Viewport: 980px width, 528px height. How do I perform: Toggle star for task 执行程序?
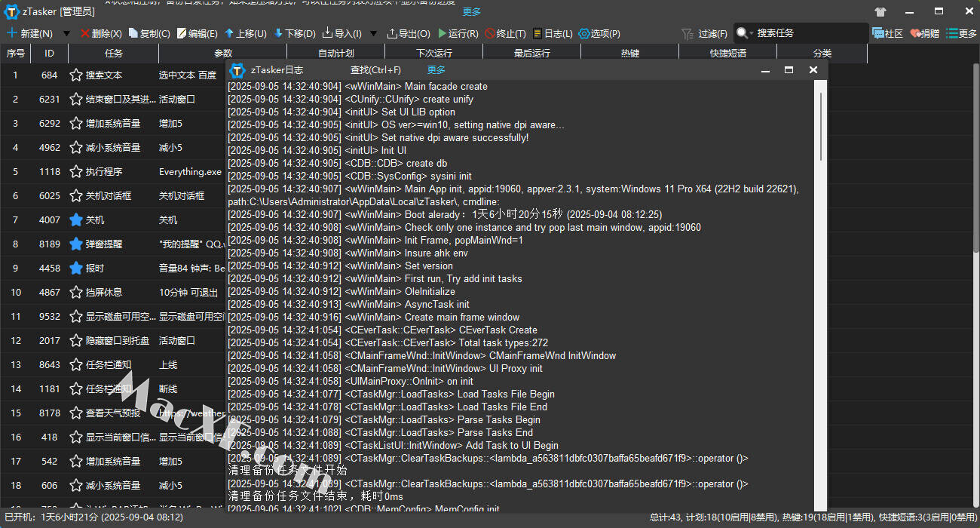pyautogui.click(x=75, y=172)
